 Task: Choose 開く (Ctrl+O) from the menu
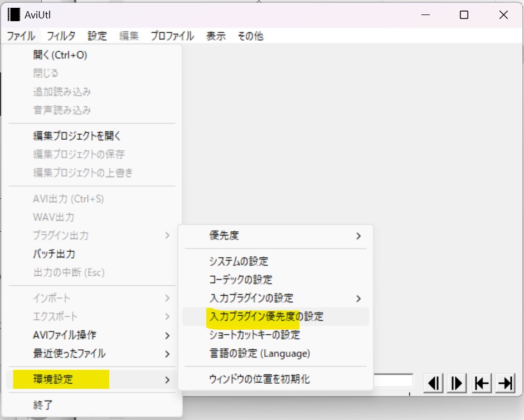coord(92,55)
